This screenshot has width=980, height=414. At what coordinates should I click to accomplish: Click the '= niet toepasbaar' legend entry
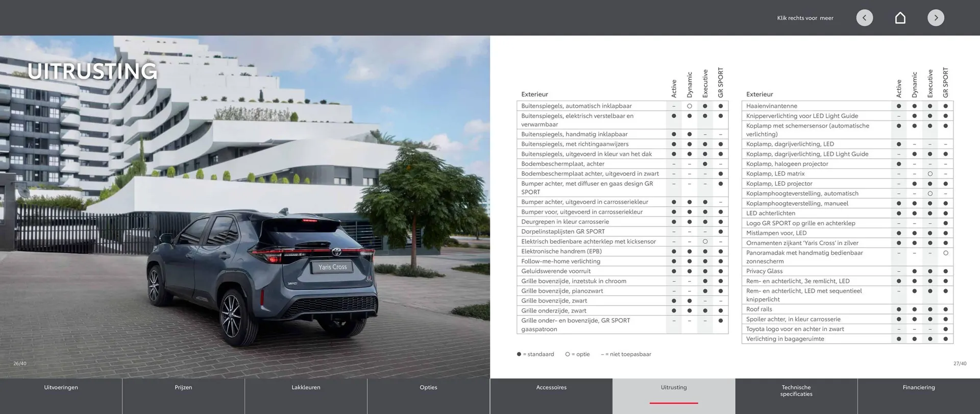pos(626,354)
